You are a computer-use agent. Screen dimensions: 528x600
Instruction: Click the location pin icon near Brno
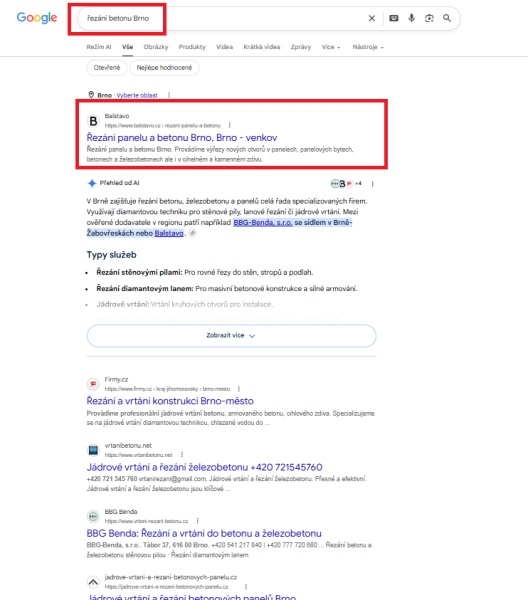click(x=91, y=95)
